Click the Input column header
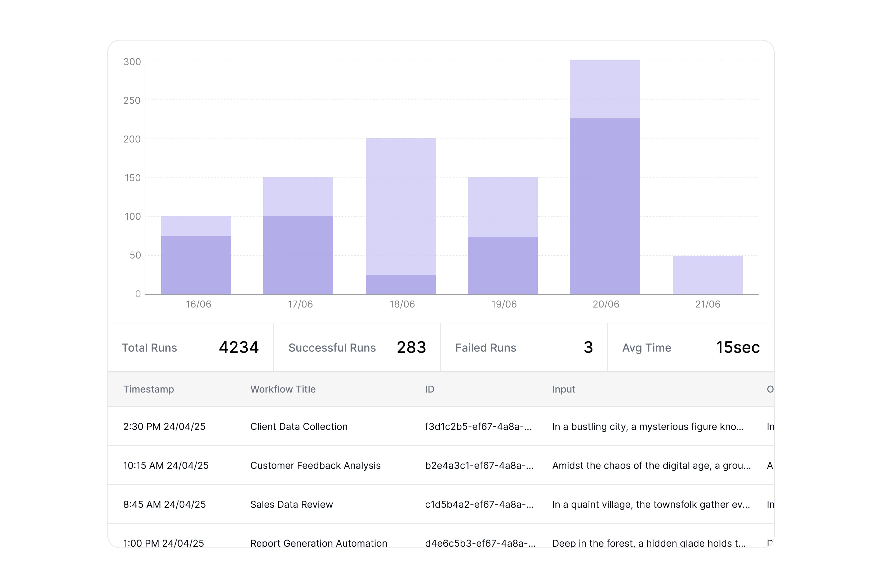The width and height of the screenshot is (882, 588). pyautogui.click(x=563, y=389)
